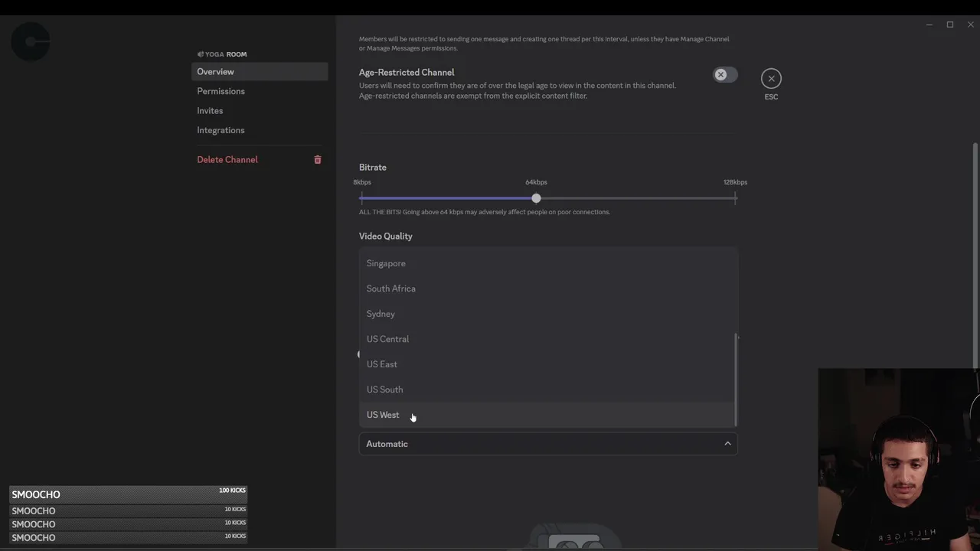Go to the Invites section
Viewport: 980px width, 551px height.
210,111
